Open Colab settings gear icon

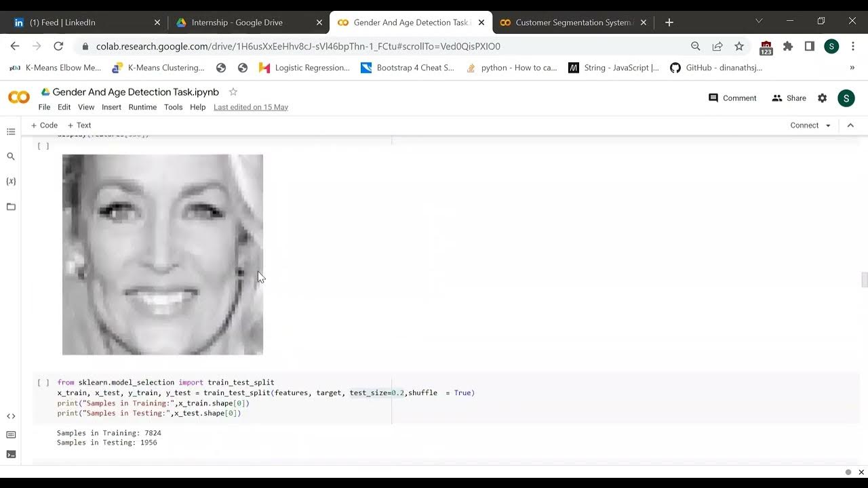(x=822, y=98)
